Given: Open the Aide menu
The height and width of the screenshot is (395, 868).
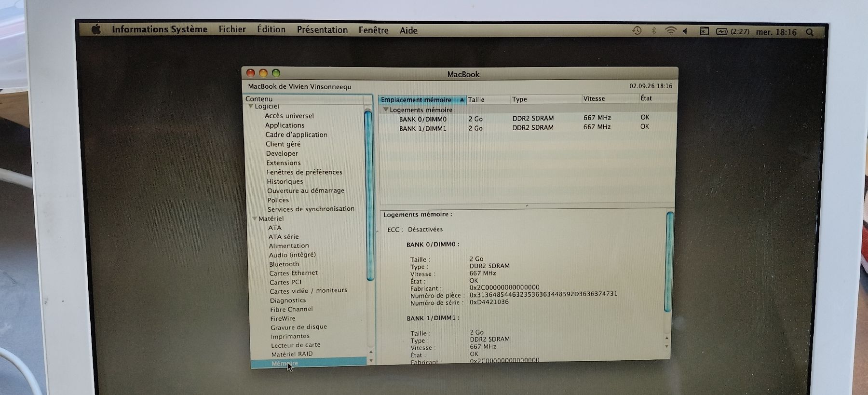Looking at the screenshot, I should (408, 30).
